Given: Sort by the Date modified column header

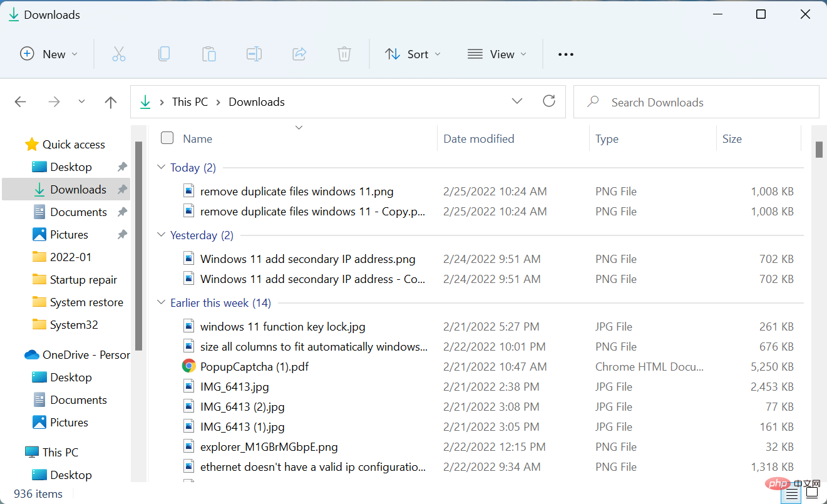Looking at the screenshot, I should 479,139.
